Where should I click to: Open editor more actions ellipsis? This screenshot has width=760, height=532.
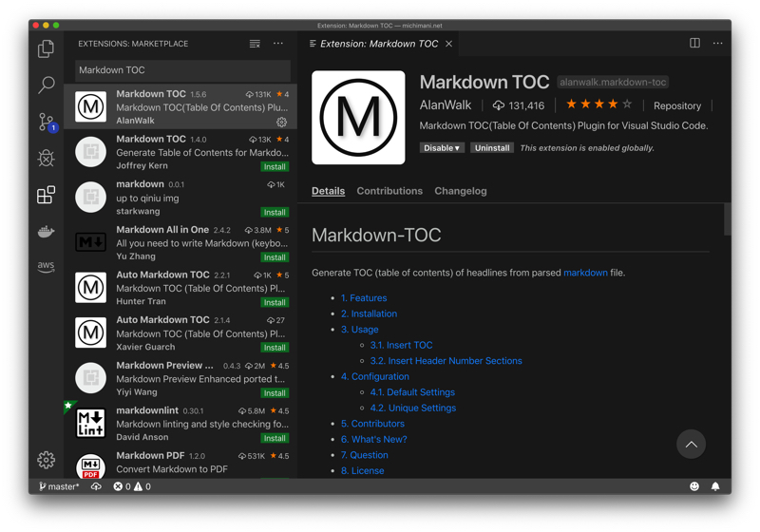[x=718, y=43]
